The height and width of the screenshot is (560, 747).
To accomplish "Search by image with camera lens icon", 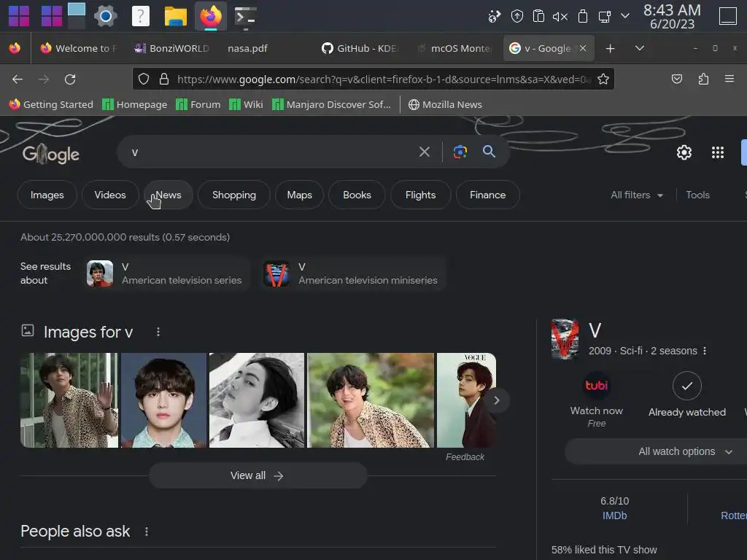I will coord(460,152).
